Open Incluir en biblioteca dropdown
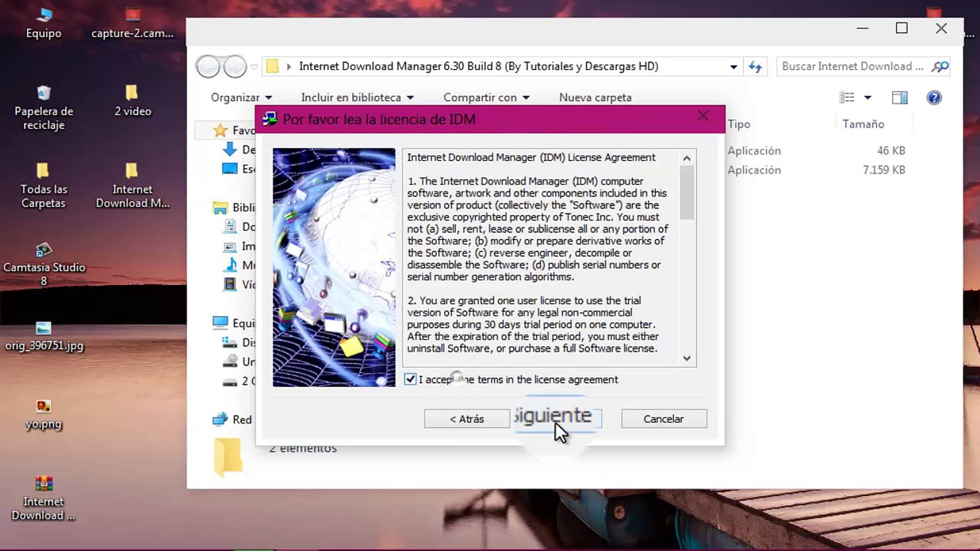 357,97
